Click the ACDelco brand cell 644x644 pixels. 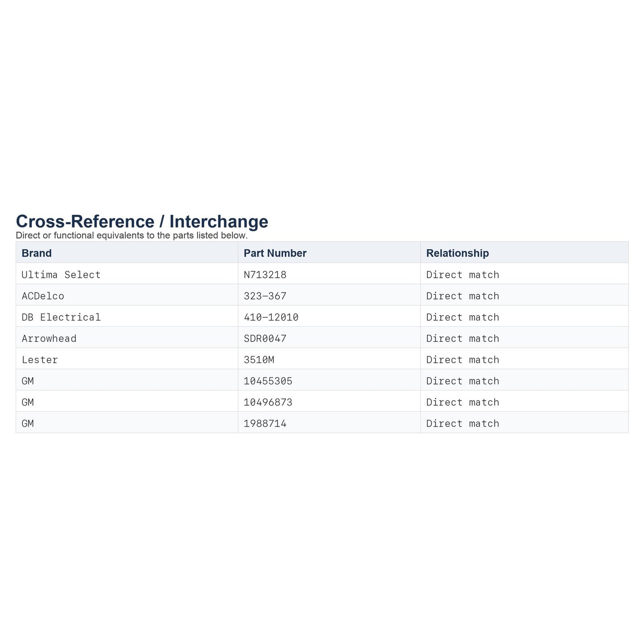coord(43,296)
